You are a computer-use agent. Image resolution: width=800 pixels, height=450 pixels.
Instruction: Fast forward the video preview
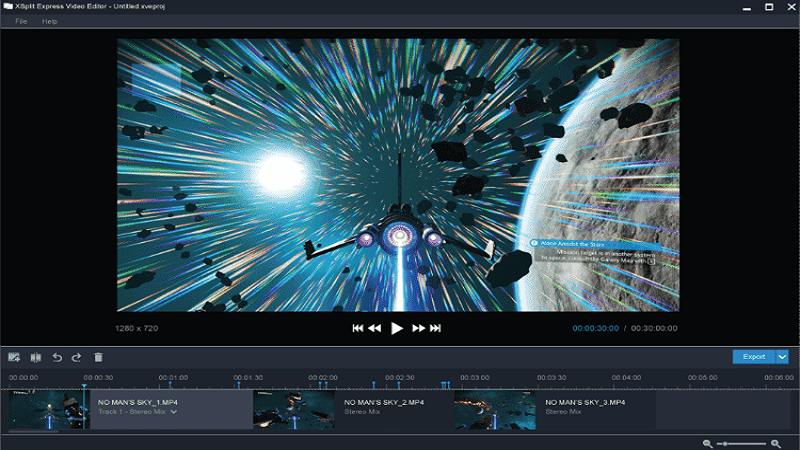(419, 328)
